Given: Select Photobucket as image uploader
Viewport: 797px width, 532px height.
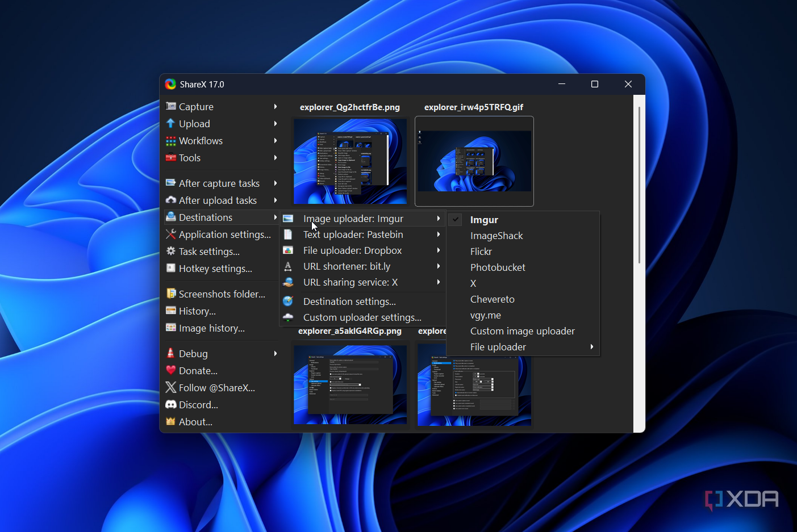Looking at the screenshot, I should coord(523,267).
